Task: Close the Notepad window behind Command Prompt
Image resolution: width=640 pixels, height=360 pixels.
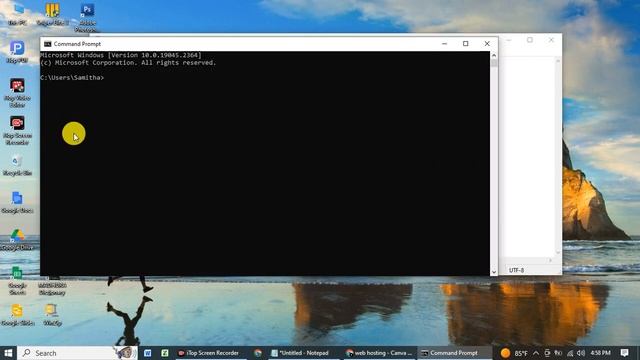Action: pyautogui.click(x=551, y=40)
